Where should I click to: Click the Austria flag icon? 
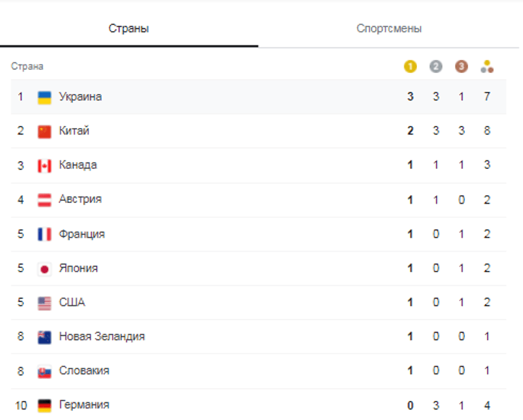tap(45, 200)
